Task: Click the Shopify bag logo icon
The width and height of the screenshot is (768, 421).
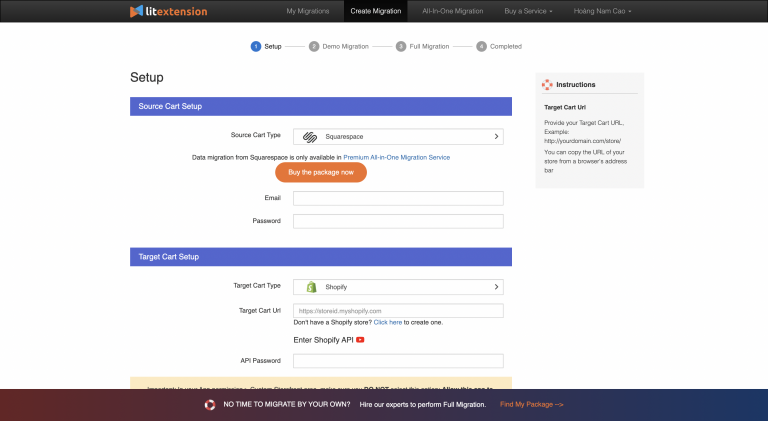Action: [x=311, y=287]
